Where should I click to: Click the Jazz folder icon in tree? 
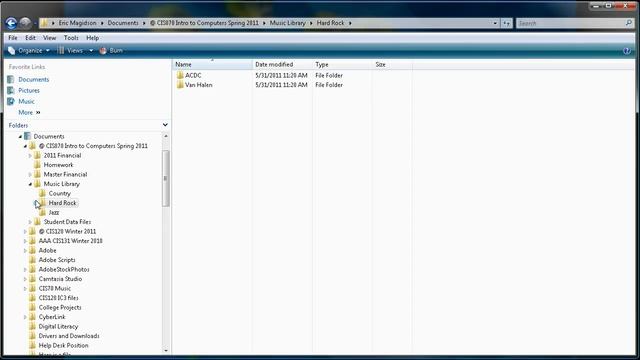coord(42,212)
